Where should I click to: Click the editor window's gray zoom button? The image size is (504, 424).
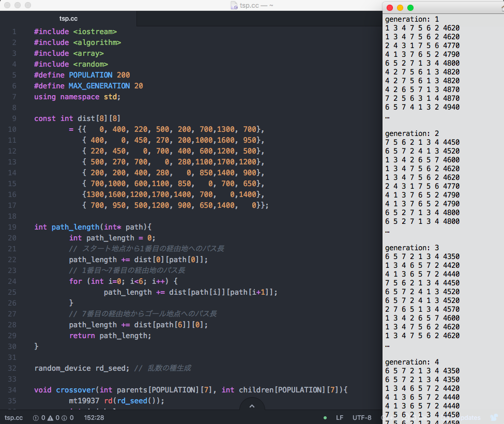pos(28,5)
